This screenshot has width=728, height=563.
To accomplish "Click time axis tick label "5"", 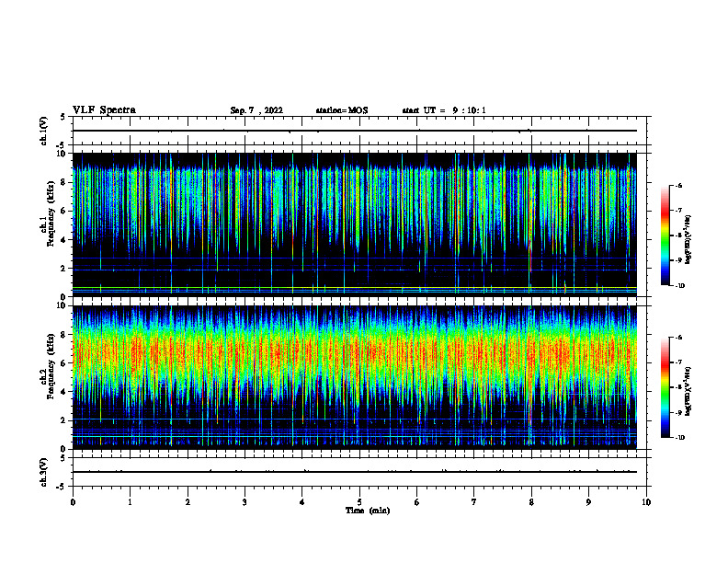I will point(359,502).
